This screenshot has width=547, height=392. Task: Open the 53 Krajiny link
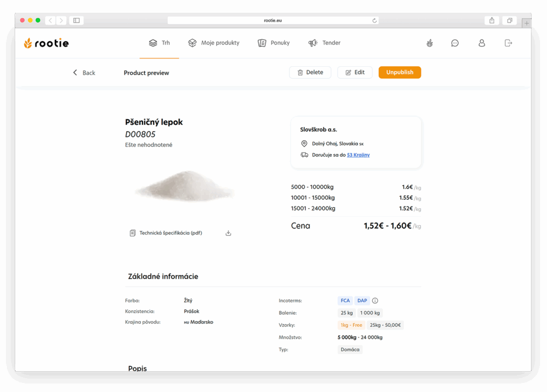[358, 155]
